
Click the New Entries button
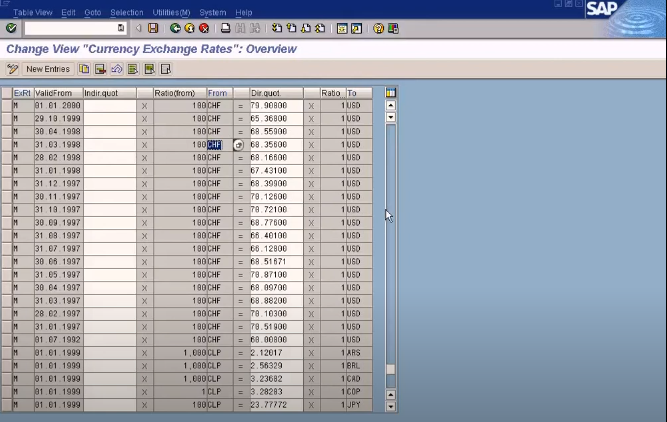pyautogui.click(x=48, y=69)
